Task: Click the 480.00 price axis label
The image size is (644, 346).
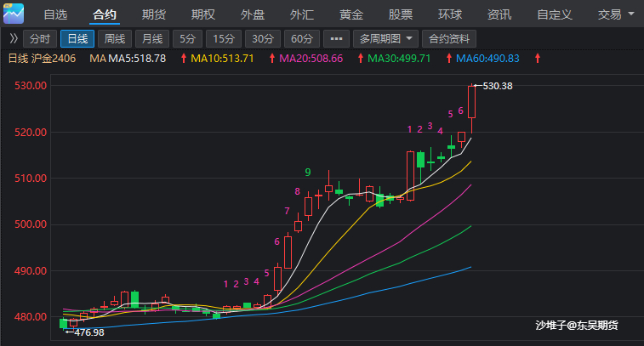Action: point(31,317)
